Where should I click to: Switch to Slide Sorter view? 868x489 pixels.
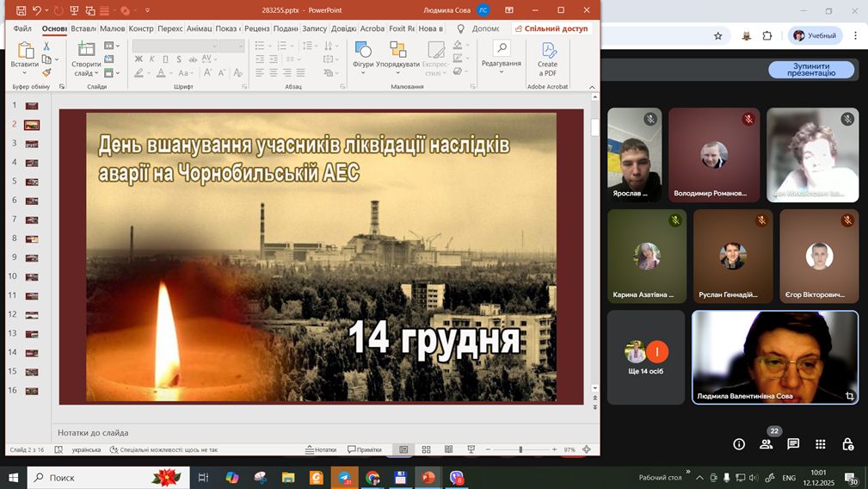coord(426,449)
